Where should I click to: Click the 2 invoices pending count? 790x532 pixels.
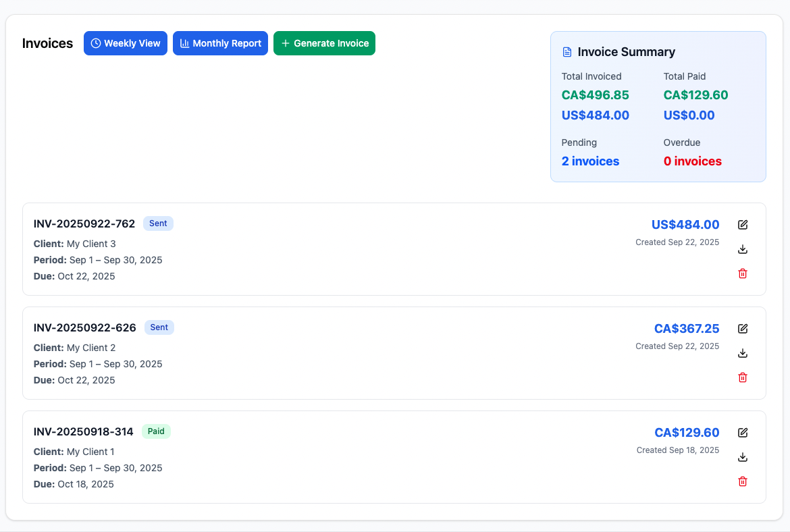point(590,161)
